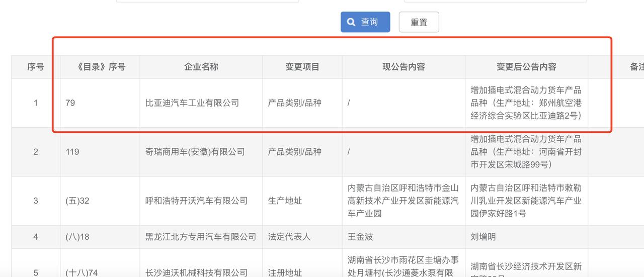Click current content mentioning 金山高新技术产业开发区
This screenshot has width=644, height=277.
coord(404,201)
